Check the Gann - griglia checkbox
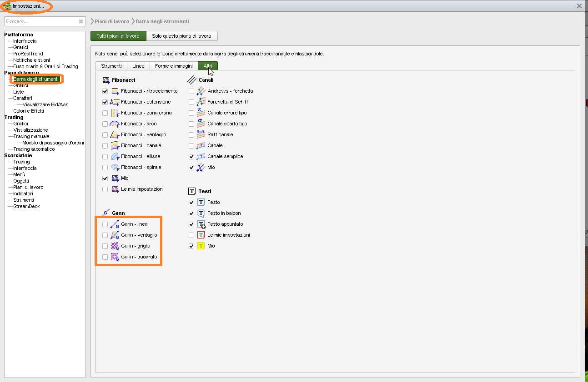Image resolution: width=588 pixels, height=382 pixels. (x=105, y=246)
